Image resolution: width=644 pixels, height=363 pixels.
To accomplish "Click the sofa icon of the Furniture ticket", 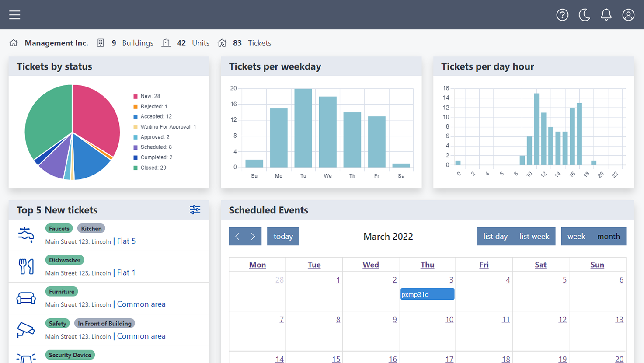I will coord(26,298).
